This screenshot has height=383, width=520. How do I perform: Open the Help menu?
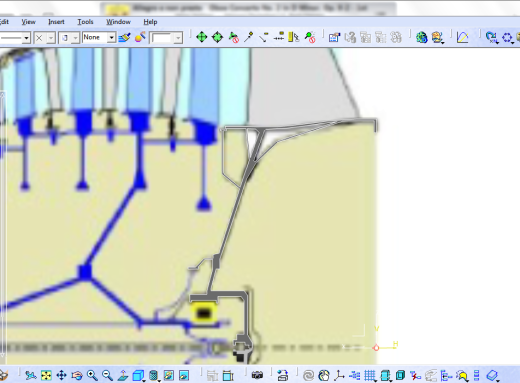150,22
